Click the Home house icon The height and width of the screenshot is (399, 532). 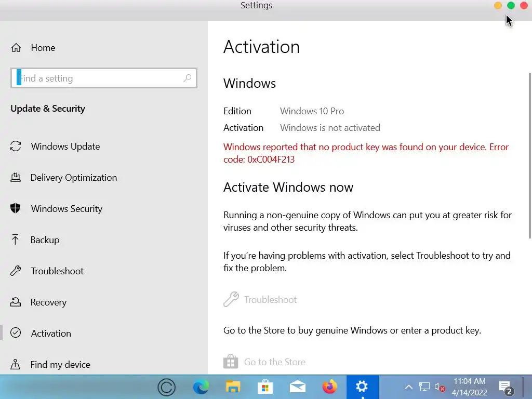pos(16,48)
